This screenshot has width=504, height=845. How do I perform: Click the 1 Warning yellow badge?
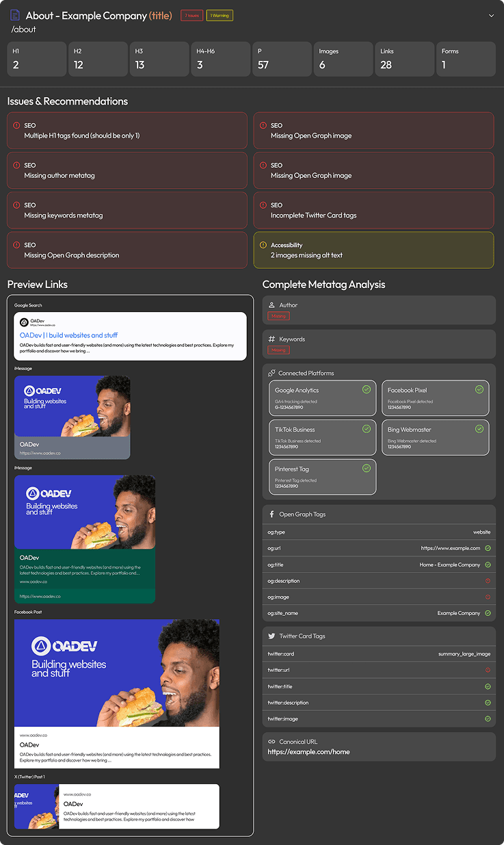(220, 15)
